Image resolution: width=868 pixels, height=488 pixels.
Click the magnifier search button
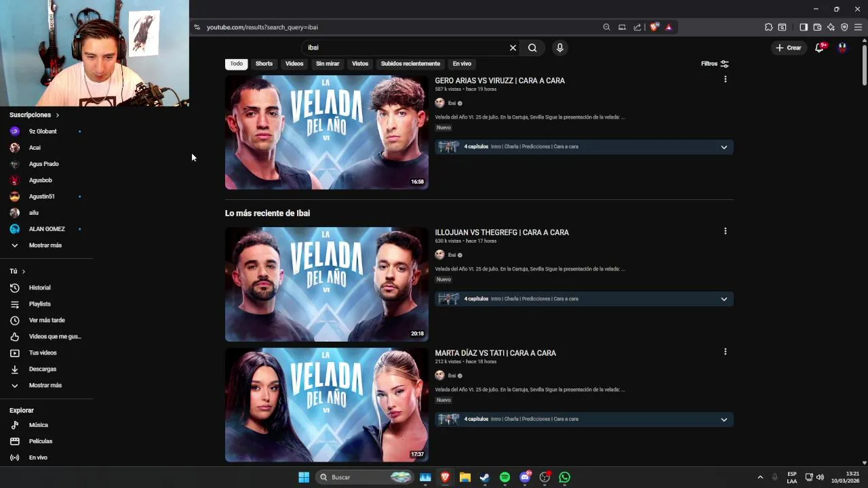(x=532, y=47)
